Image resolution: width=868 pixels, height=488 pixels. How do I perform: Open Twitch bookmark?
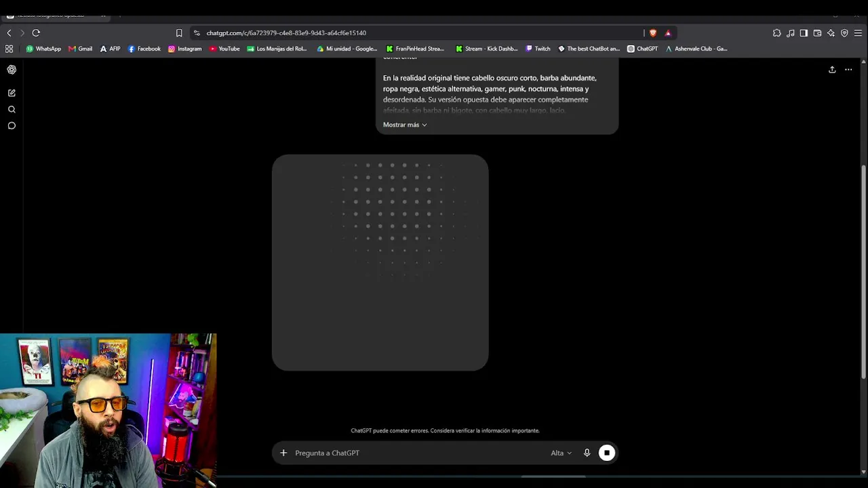click(538, 49)
